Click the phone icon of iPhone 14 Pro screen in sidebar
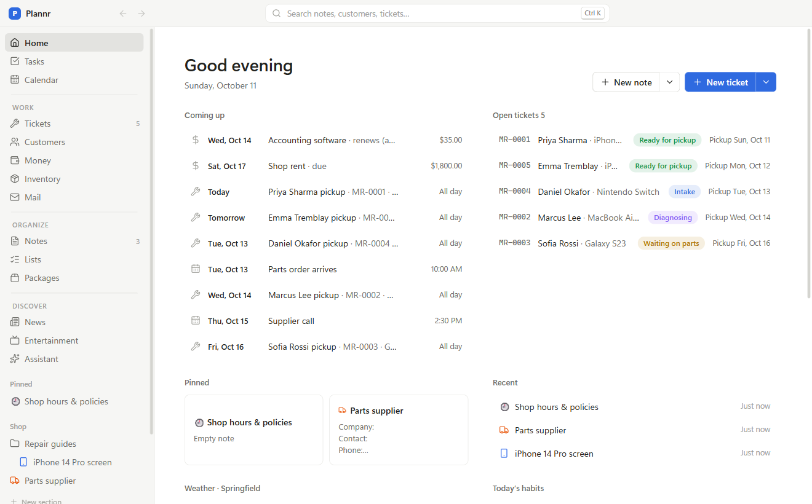Image resolution: width=812 pixels, height=504 pixels. [x=23, y=462]
